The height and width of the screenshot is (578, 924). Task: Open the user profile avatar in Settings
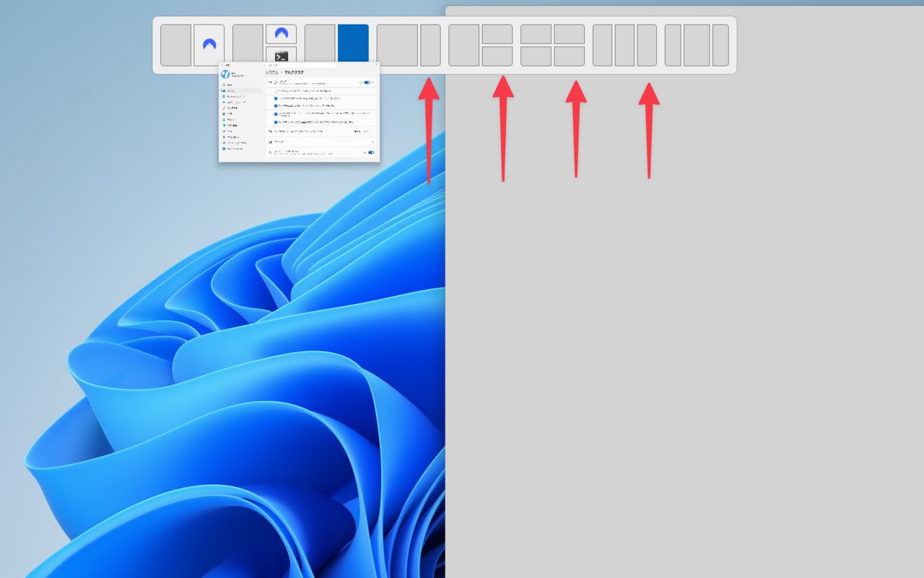pyautogui.click(x=225, y=74)
